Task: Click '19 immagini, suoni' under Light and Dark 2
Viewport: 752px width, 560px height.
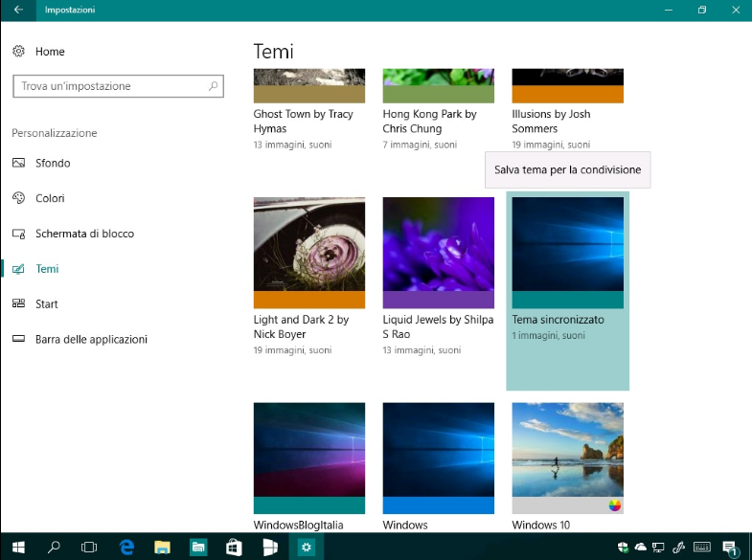Action: [292, 350]
